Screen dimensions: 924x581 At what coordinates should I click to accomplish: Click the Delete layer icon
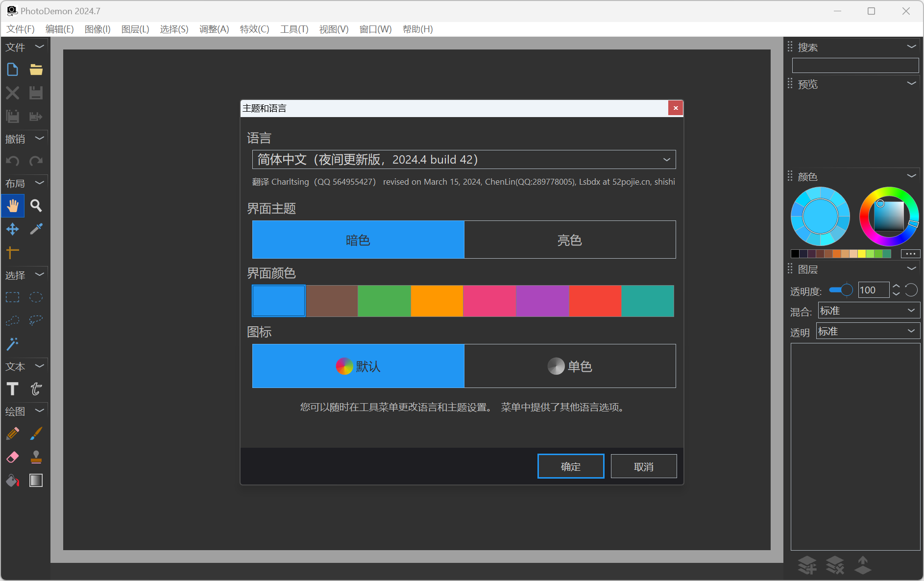click(835, 565)
